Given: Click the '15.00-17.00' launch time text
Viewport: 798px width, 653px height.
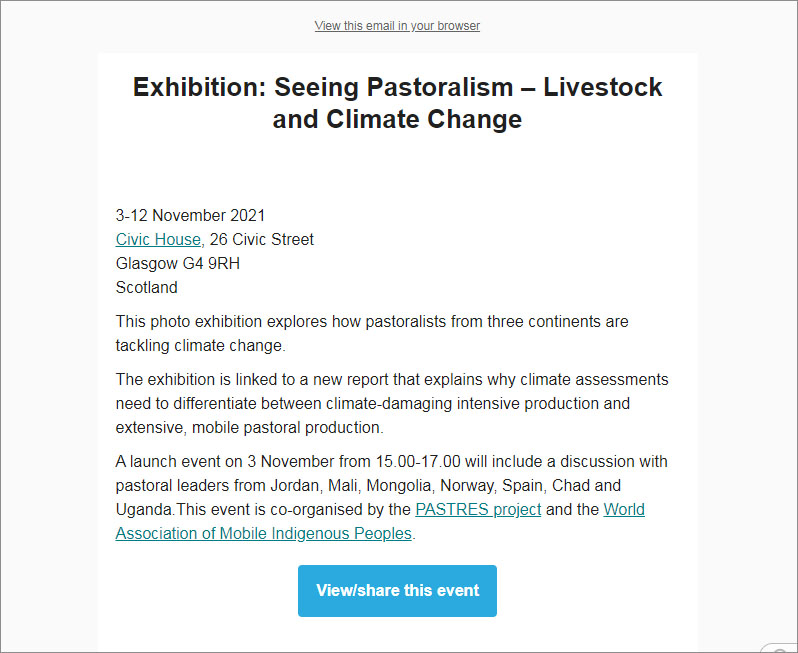Looking at the screenshot, I should pyautogui.click(x=418, y=462).
